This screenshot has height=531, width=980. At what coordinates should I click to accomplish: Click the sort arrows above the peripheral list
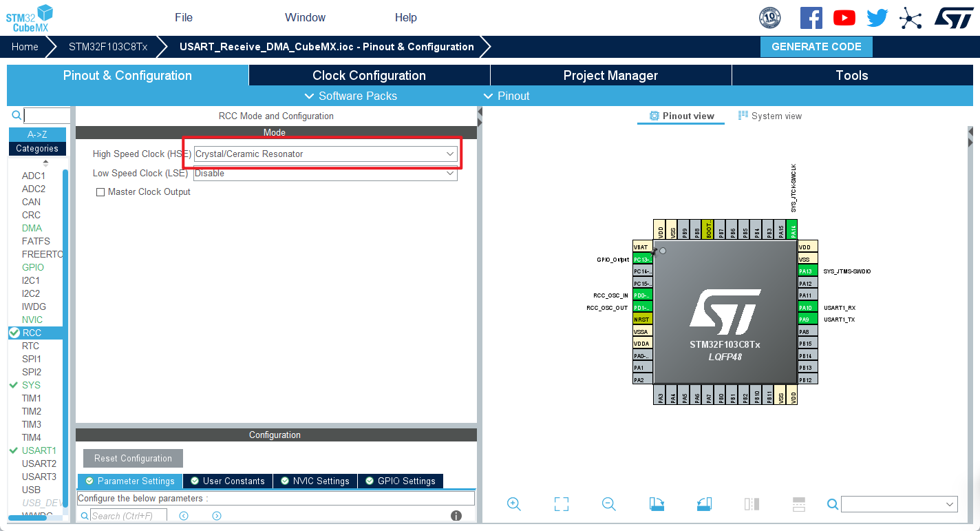point(46,163)
